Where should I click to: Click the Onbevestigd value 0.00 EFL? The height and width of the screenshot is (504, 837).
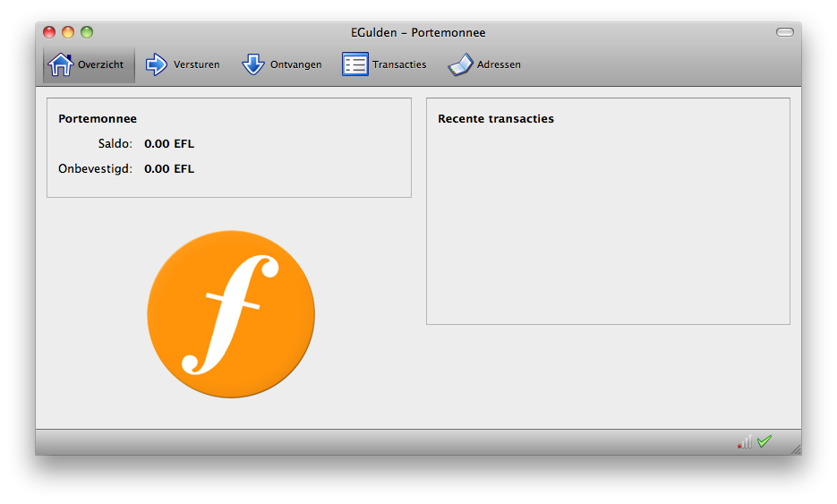169,168
